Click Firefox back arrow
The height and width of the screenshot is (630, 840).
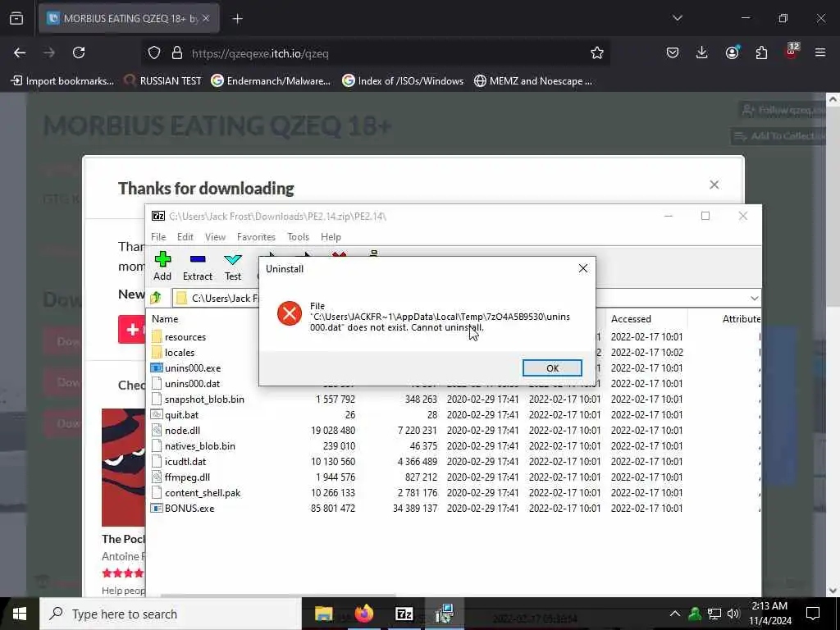pos(20,52)
